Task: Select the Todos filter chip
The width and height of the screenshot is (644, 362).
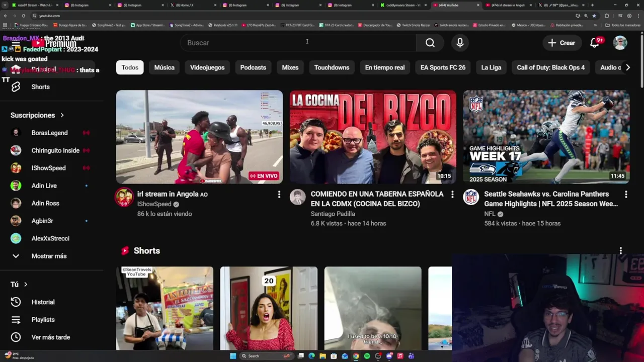Action: coord(130,67)
